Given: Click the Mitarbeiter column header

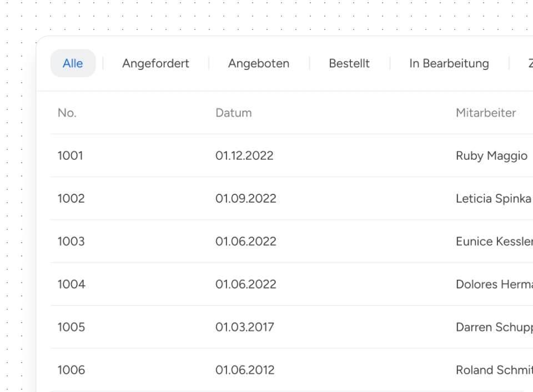Looking at the screenshot, I should 486,113.
